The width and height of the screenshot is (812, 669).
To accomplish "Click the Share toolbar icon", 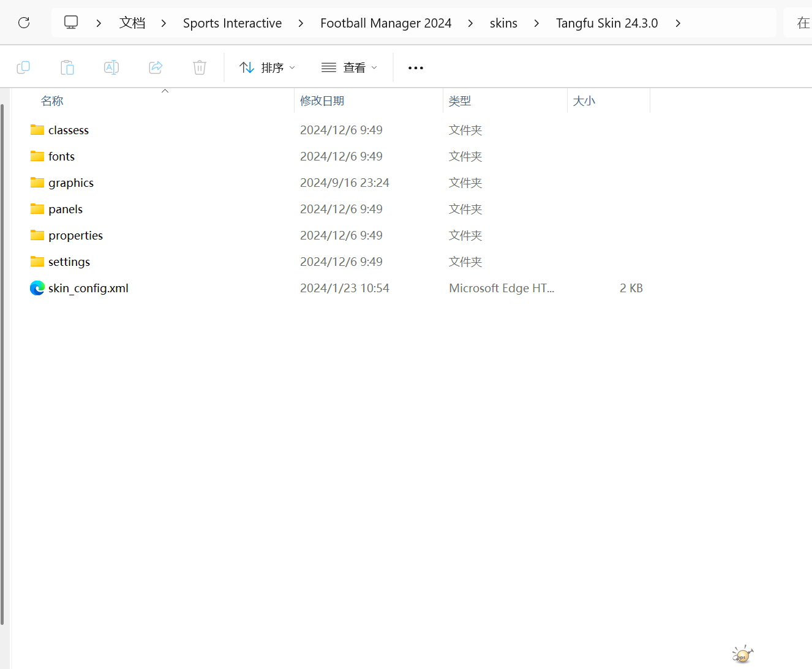I will coord(156,67).
